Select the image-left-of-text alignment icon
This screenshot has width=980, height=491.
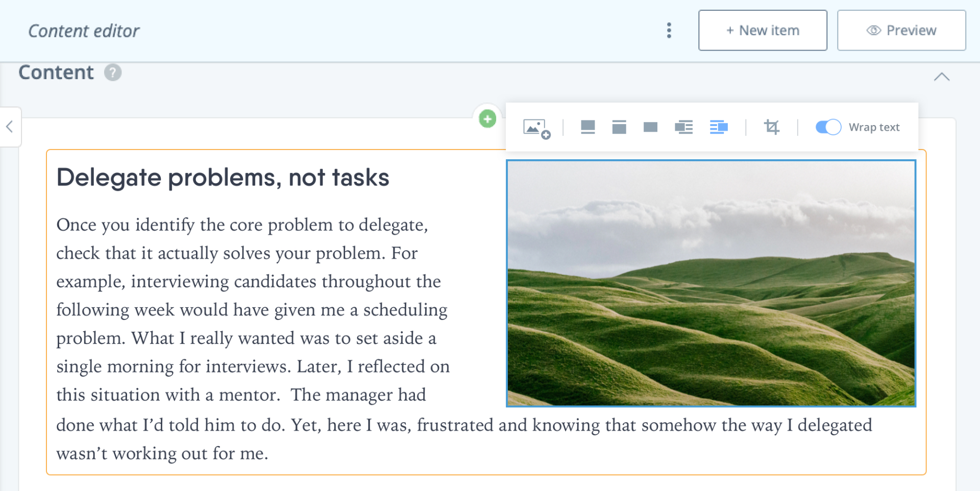coord(683,127)
